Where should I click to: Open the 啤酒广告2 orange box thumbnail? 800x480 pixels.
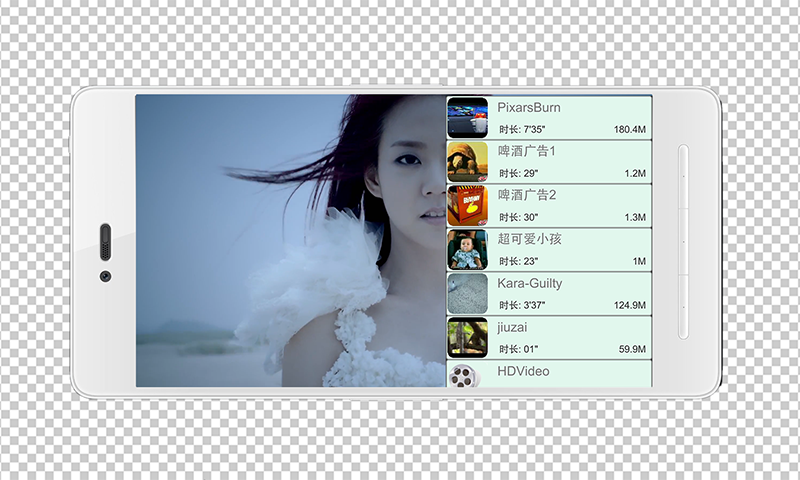(x=467, y=206)
